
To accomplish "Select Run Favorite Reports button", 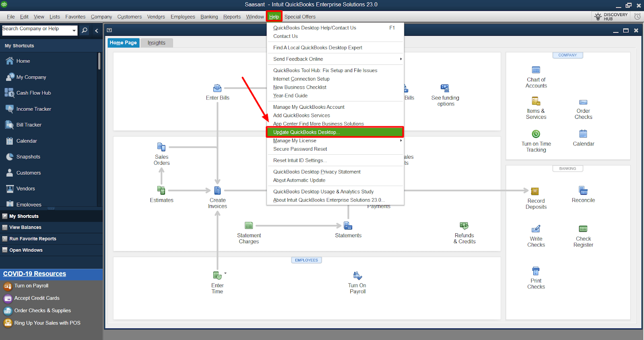I will click(x=51, y=238).
